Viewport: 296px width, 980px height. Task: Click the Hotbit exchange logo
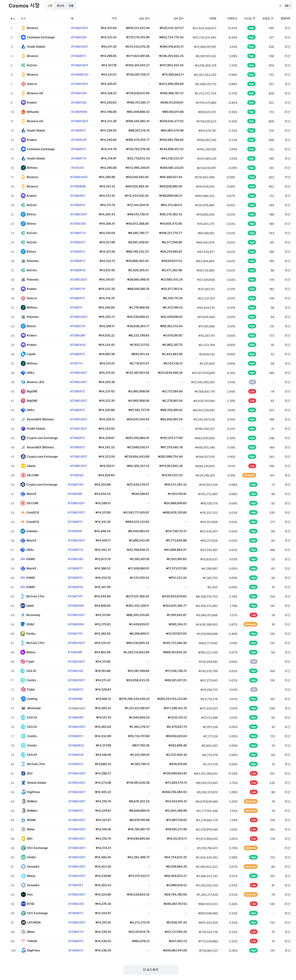click(x=23, y=857)
